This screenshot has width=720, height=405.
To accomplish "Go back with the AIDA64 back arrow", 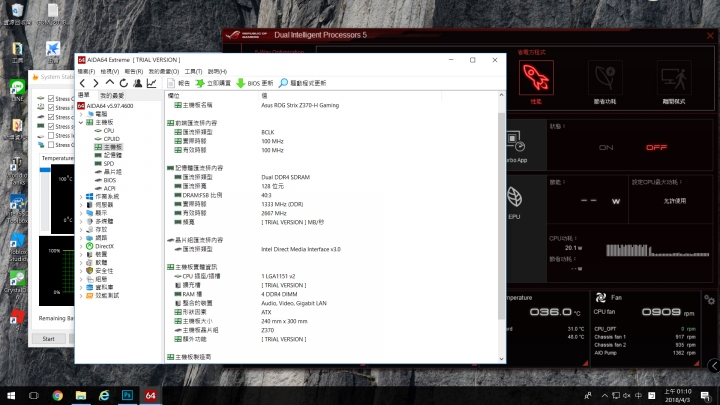I will point(82,83).
